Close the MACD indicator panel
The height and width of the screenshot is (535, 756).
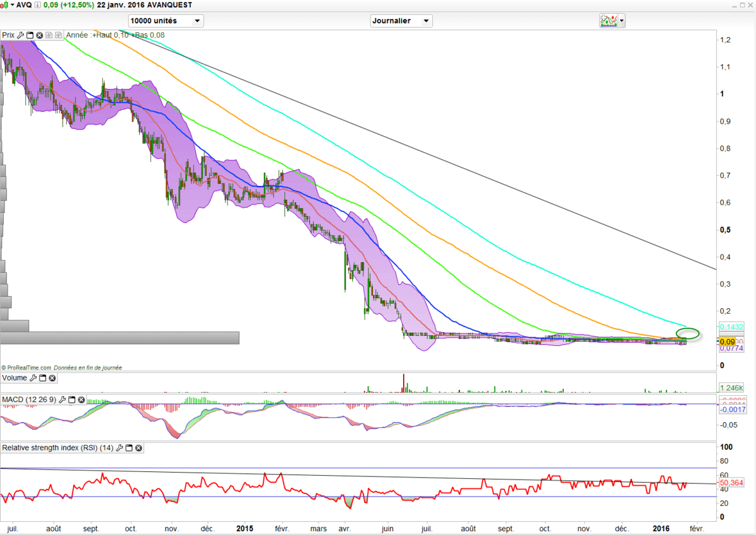81,400
